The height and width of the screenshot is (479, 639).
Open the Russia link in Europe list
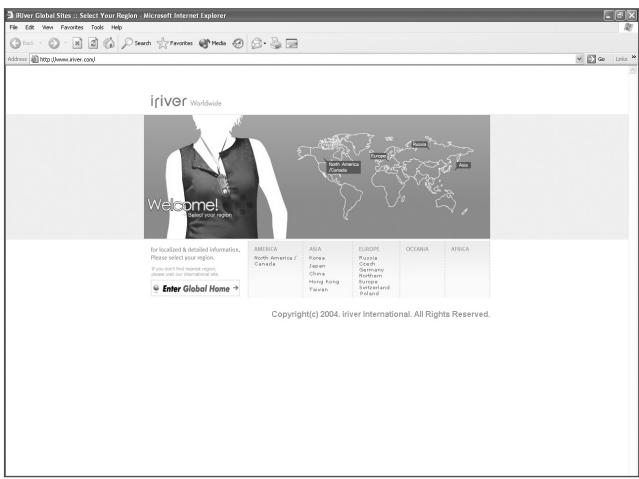[368, 258]
